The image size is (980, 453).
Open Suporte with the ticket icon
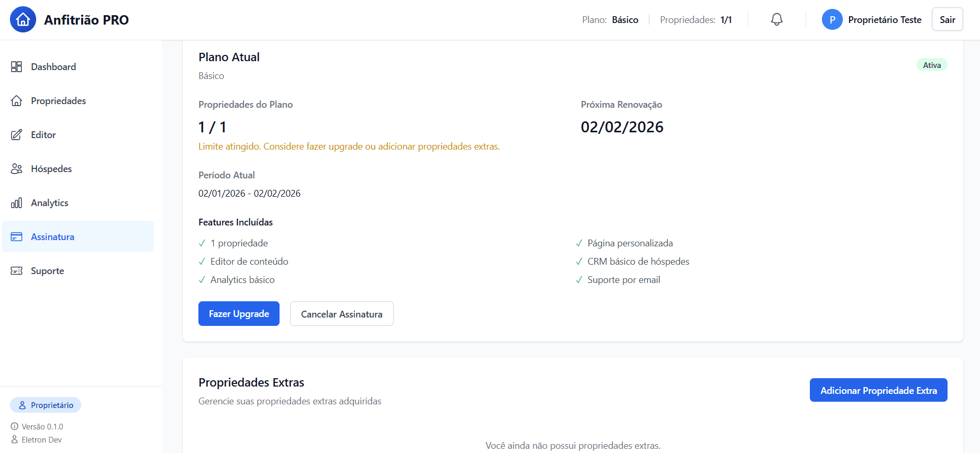16,270
